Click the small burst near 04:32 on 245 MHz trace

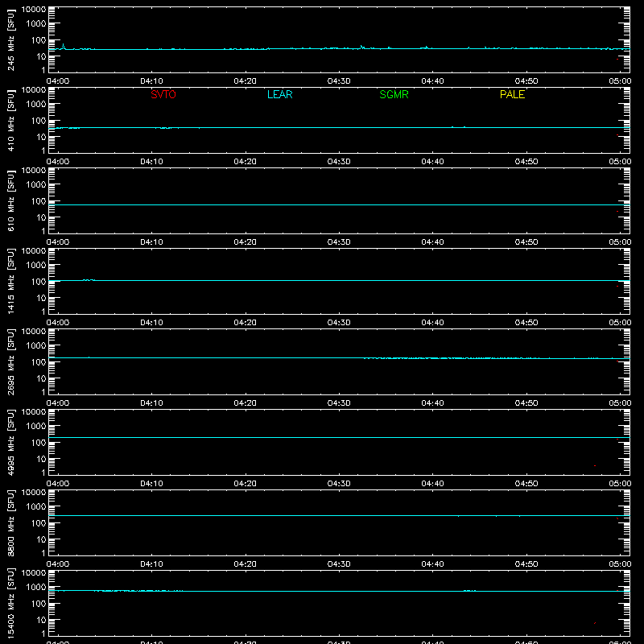[x=361, y=47]
